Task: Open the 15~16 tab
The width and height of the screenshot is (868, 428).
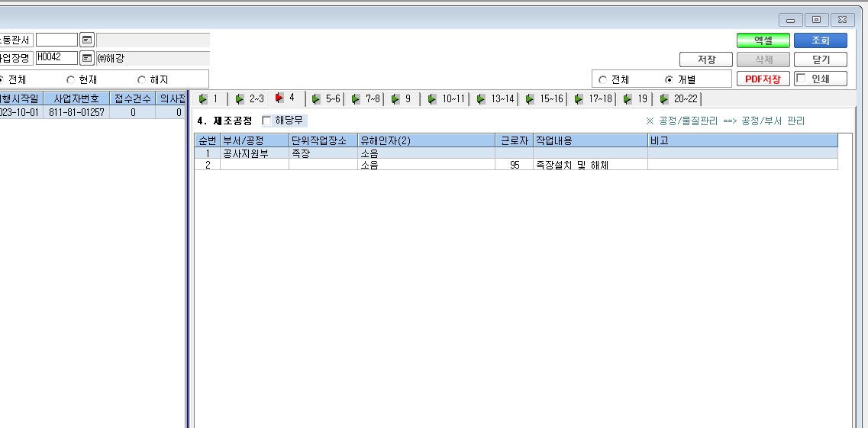Action: point(544,99)
